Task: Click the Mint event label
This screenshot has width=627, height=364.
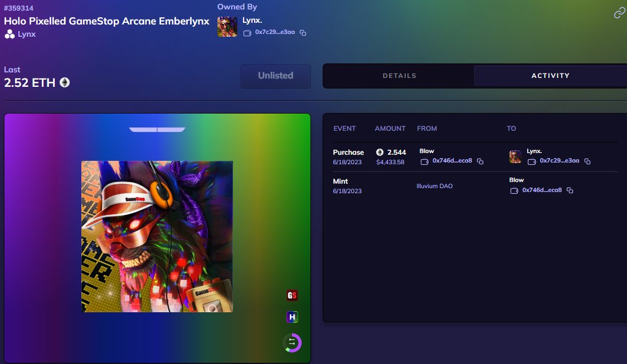Action: [x=341, y=181]
